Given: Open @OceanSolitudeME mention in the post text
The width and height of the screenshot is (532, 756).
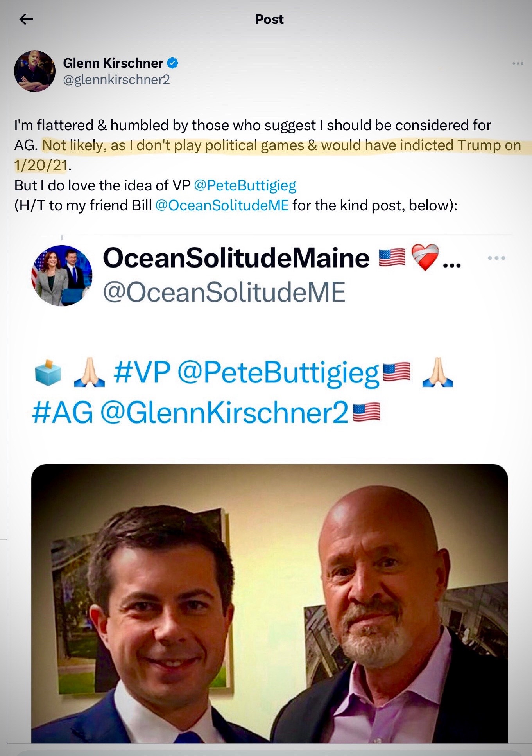Looking at the screenshot, I should tap(222, 205).
